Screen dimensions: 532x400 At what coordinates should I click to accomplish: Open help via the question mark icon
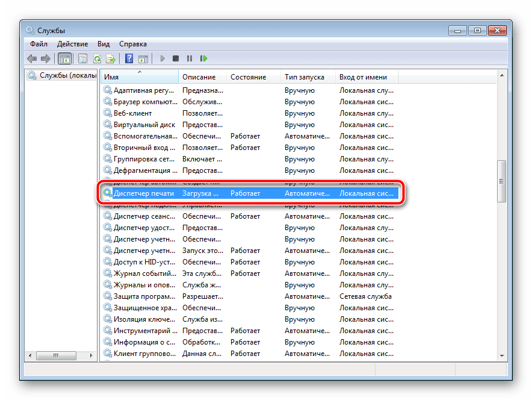pyautogui.click(x=128, y=58)
